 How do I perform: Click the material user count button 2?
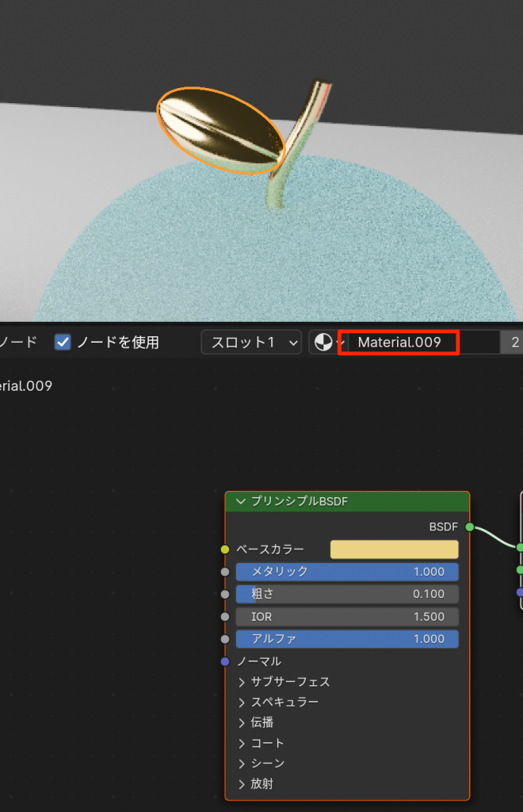point(514,343)
